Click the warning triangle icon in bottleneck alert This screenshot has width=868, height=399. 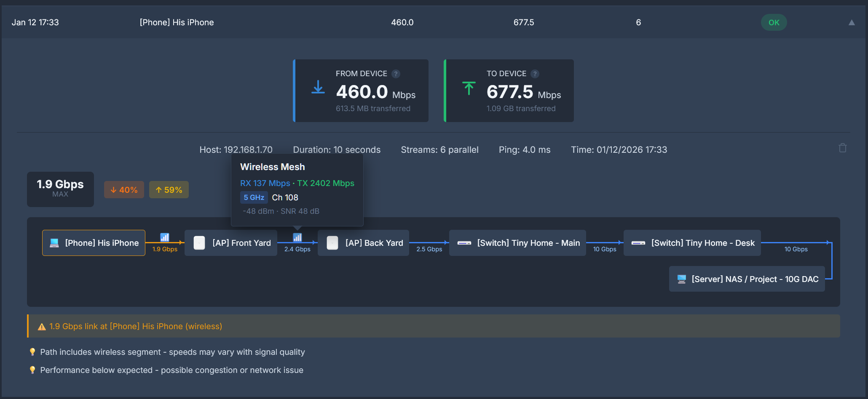click(x=42, y=327)
